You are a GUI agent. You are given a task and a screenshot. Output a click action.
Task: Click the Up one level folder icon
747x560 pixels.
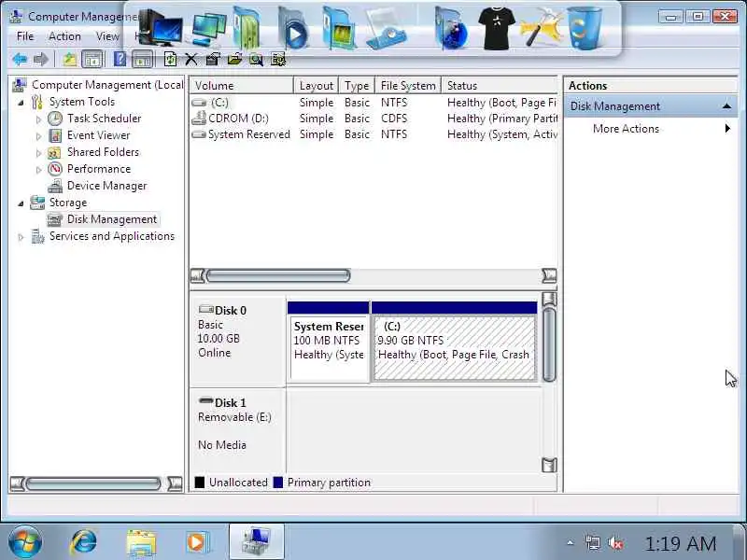[x=70, y=60]
